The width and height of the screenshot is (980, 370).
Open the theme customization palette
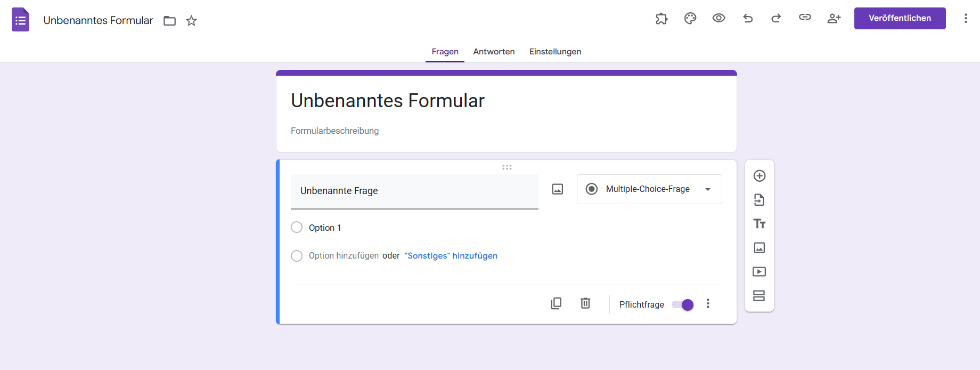point(690,19)
